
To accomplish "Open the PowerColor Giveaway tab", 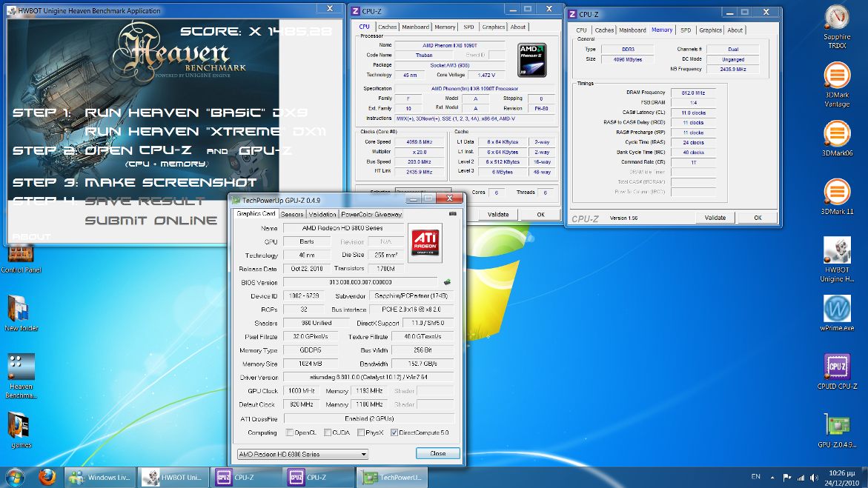I will pos(371,214).
